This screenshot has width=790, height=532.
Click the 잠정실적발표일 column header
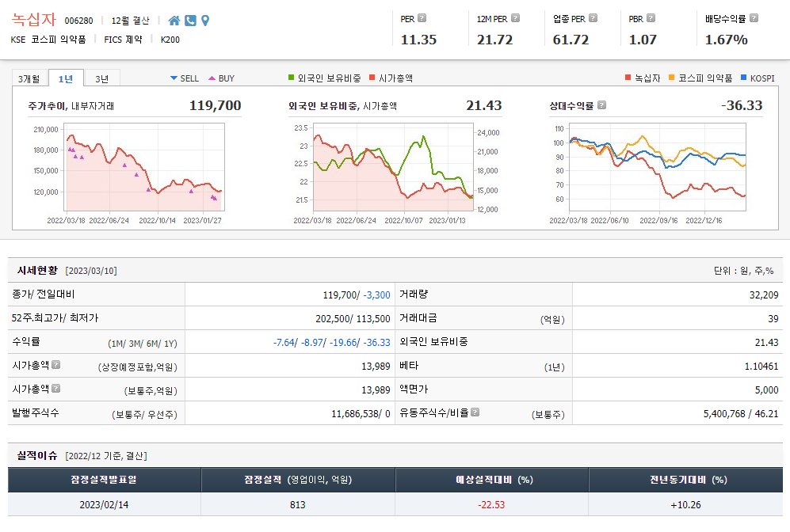105,480
